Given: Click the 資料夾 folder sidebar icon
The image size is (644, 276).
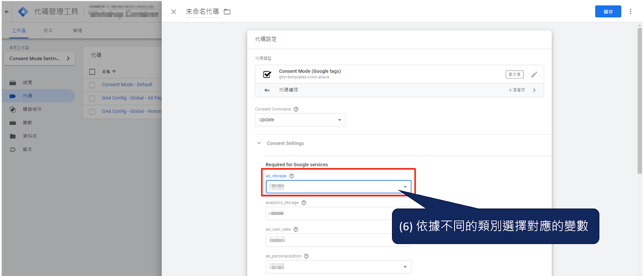Looking at the screenshot, I should (13, 136).
